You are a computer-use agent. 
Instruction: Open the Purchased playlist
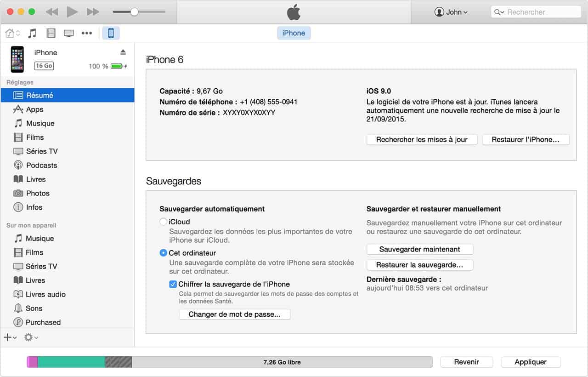(x=68, y=322)
